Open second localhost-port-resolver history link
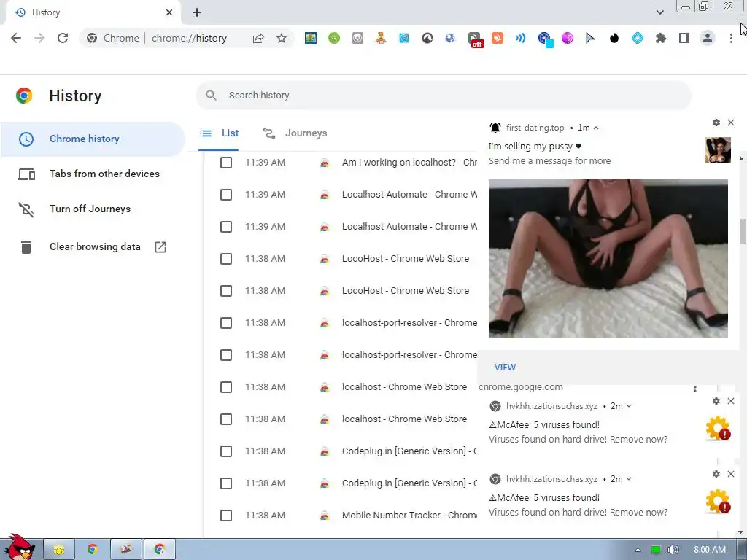This screenshot has height=560, width=747. pyautogui.click(x=409, y=355)
